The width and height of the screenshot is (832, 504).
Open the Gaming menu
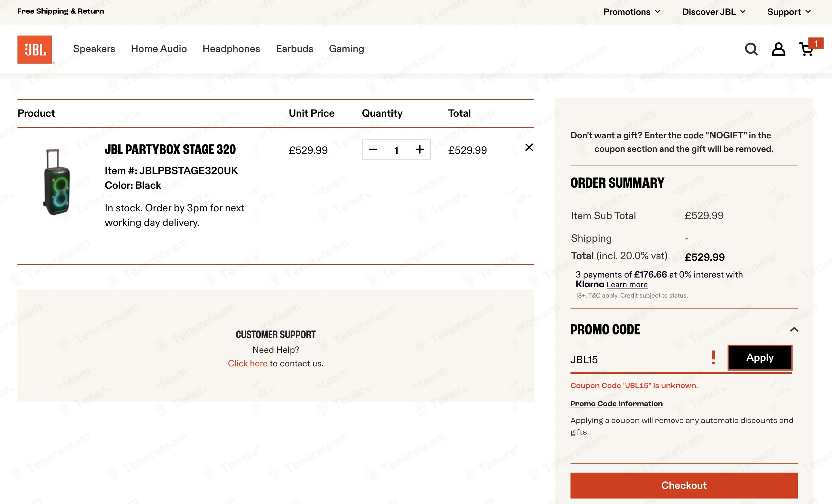[347, 48]
